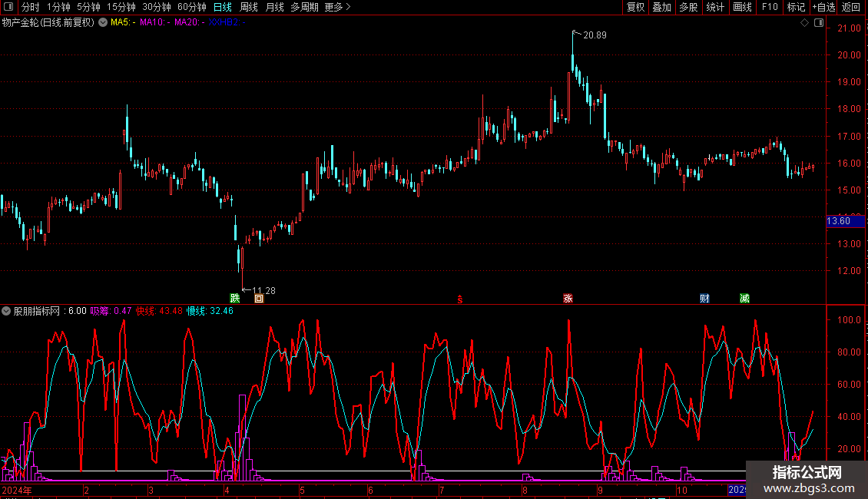Click the red 涨 event marker
The height and width of the screenshot is (499, 868).
568,298
